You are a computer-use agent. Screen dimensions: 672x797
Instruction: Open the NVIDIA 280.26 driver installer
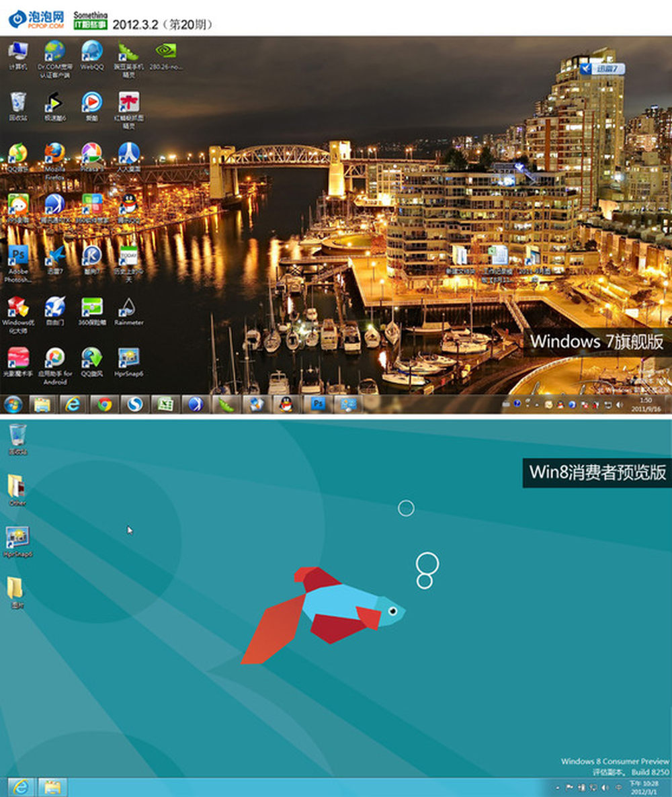[166, 55]
